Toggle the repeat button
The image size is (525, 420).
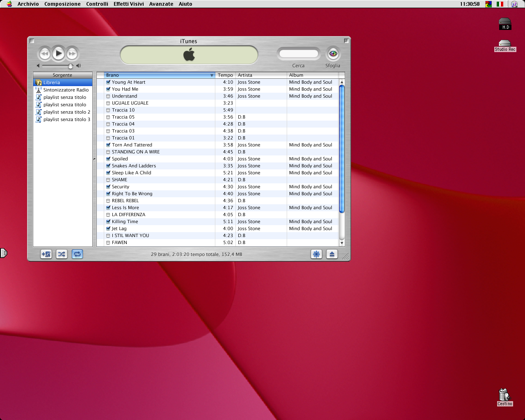point(77,254)
